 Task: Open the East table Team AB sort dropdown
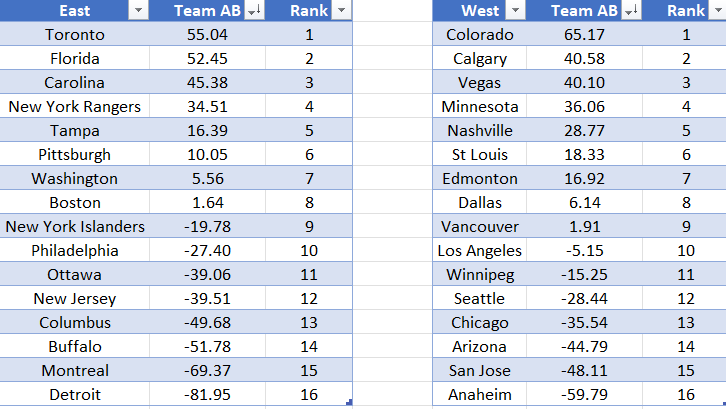254,11
